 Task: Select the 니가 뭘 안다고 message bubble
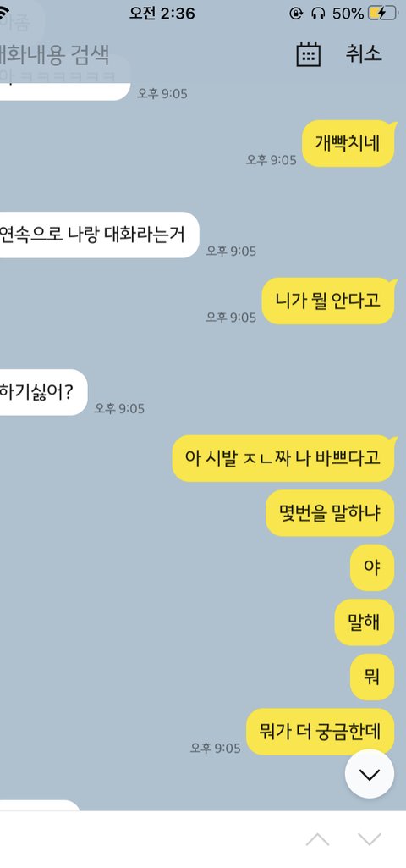(x=328, y=301)
